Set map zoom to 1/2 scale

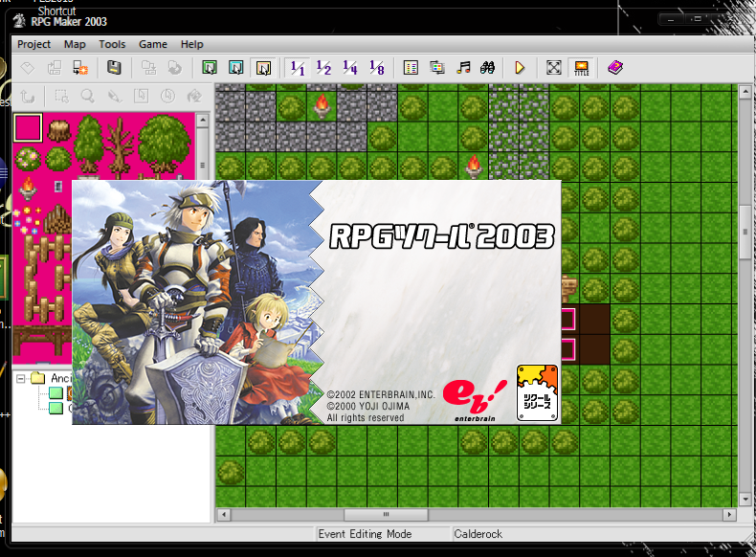point(323,68)
